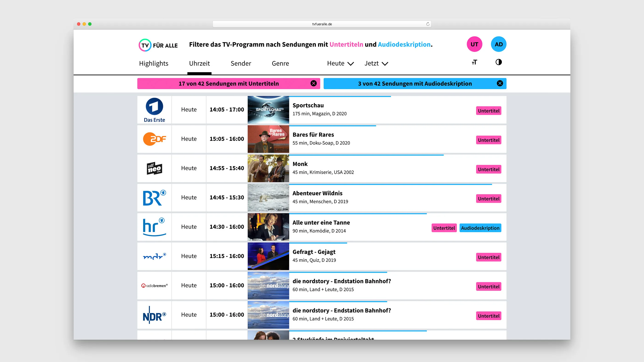
Task: Click the tvfueralle.de address bar
Action: click(x=322, y=24)
